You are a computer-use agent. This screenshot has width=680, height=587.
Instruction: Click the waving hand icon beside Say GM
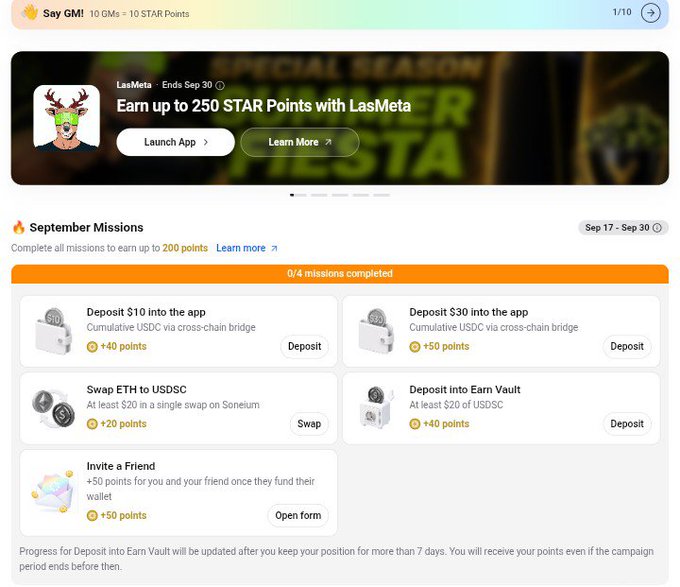[x=30, y=13]
